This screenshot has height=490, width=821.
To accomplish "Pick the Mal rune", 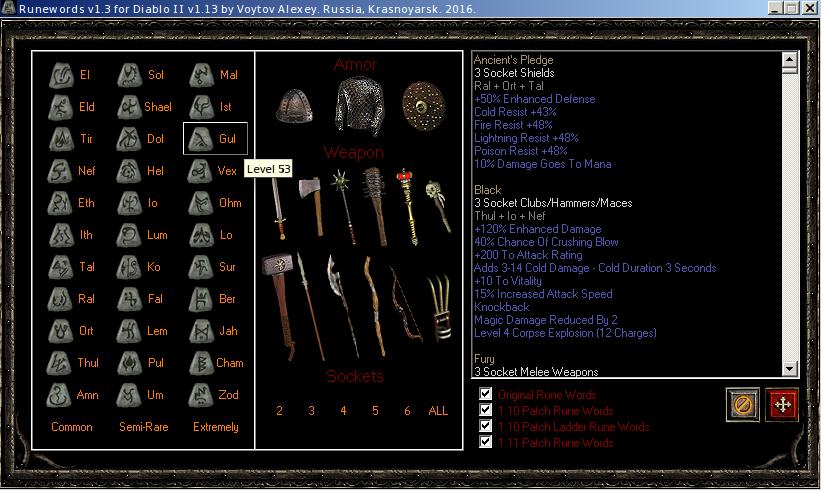I will pyautogui.click(x=202, y=75).
